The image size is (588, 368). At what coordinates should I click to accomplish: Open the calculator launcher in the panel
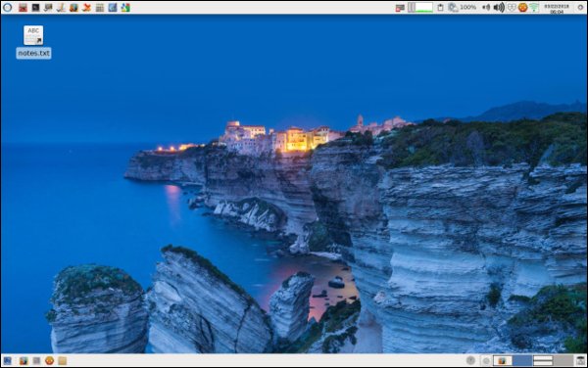[x=99, y=7]
